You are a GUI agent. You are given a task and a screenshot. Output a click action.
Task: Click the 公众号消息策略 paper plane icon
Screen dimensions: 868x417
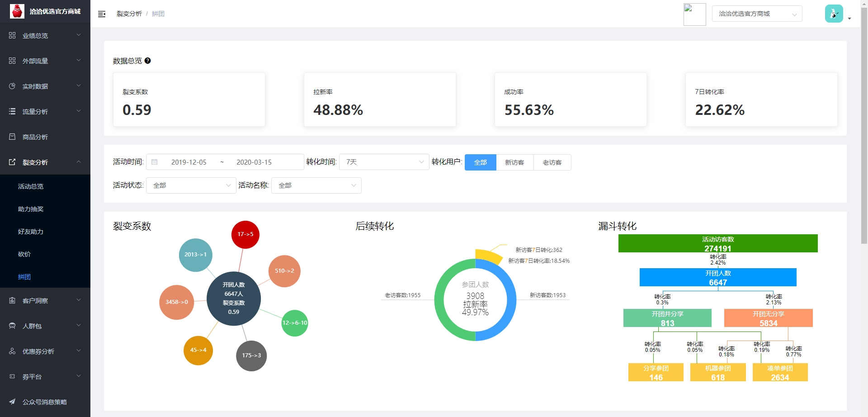pyautogui.click(x=12, y=402)
